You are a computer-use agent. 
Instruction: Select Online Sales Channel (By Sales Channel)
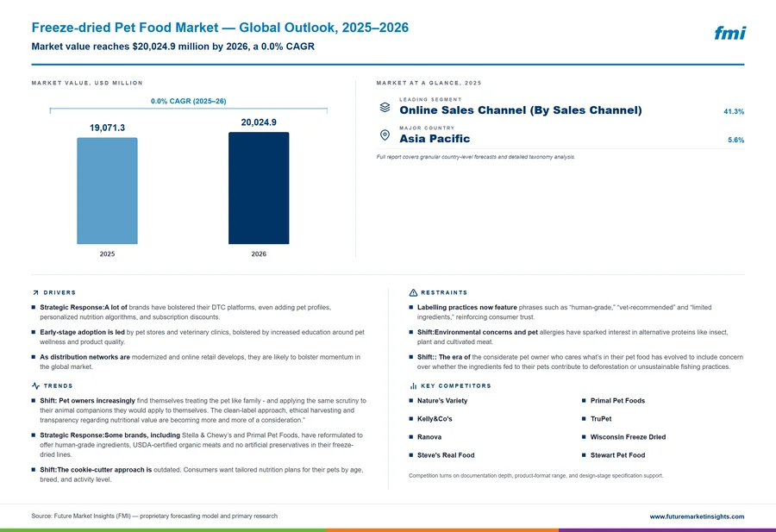pos(521,110)
